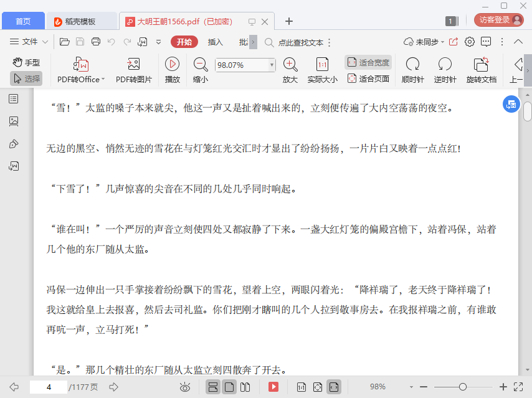Close the 大明王朝1566.pdf tab
The height and width of the screenshot is (398, 532).
[x=265, y=22]
